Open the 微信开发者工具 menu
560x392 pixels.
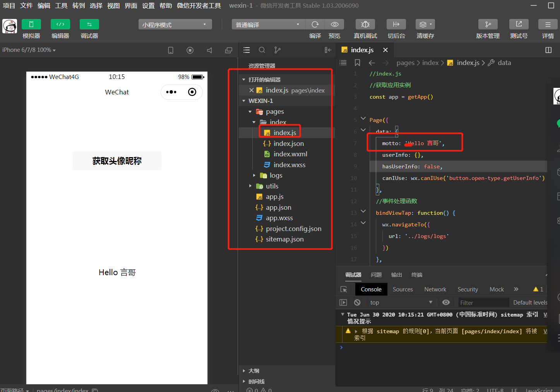coord(199,5)
